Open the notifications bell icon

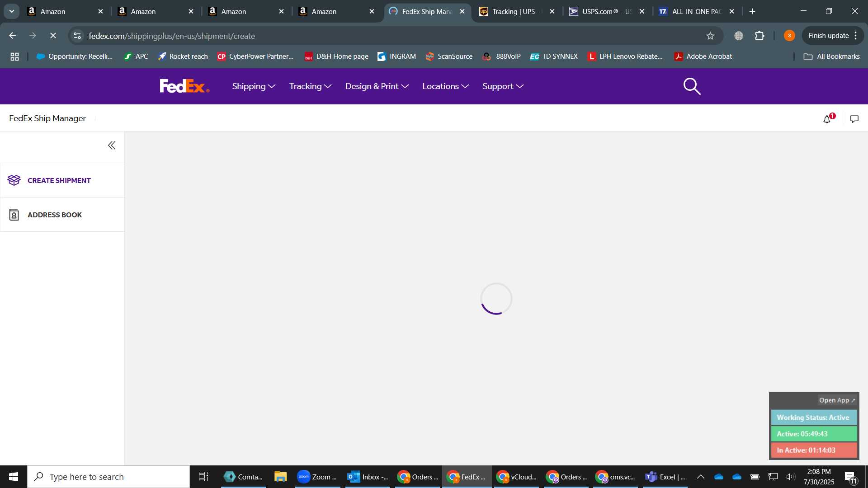click(827, 119)
